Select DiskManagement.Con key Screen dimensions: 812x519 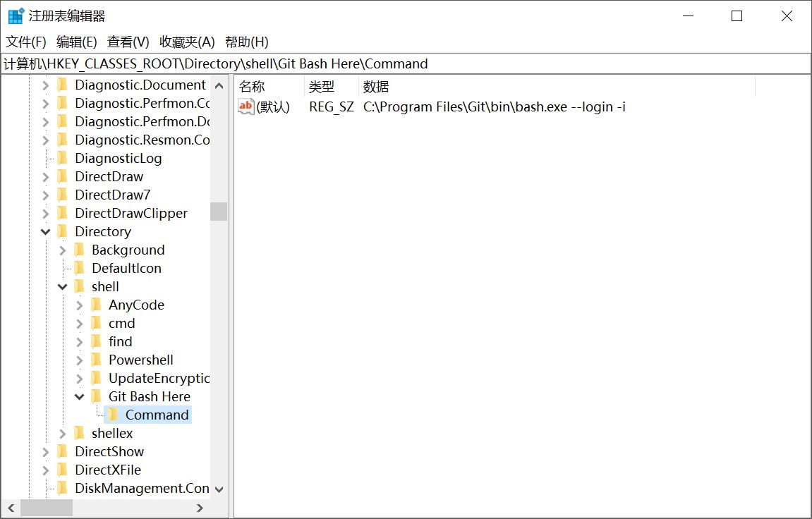(142, 488)
